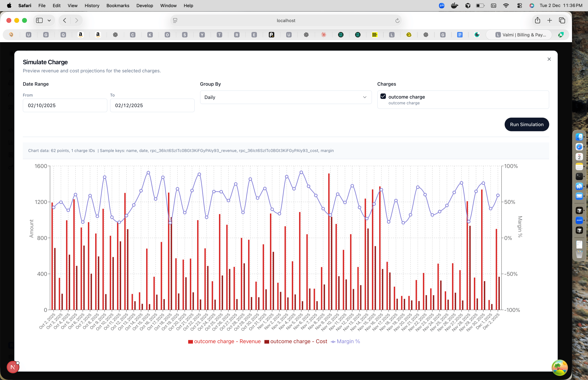The width and height of the screenshot is (588, 380).
Task: Click the Safari app menu
Action: coord(25,5)
